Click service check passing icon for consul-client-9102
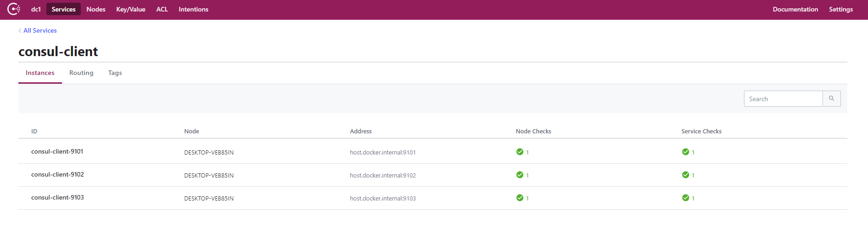The height and width of the screenshot is (229, 868). pyautogui.click(x=686, y=175)
